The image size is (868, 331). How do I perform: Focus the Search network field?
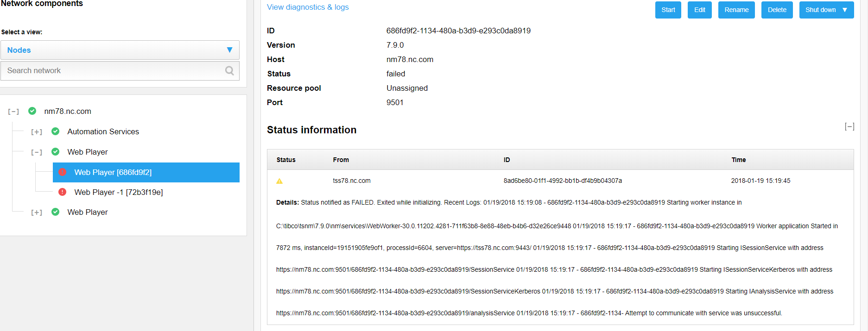point(120,71)
